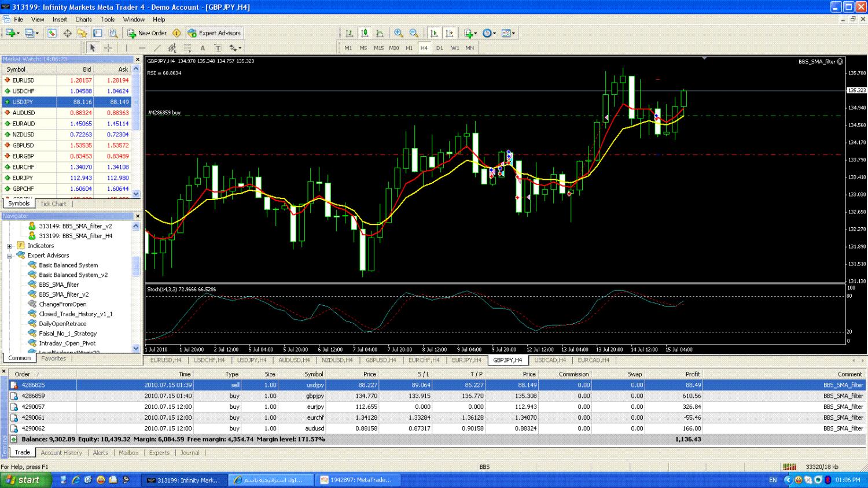Collapse the Expert Advisors tree node
The image size is (868, 488).
tap(9, 256)
